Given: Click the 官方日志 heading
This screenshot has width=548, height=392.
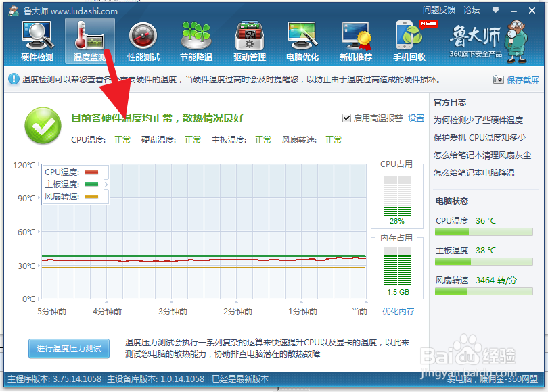Looking at the screenshot, I should click(x=450, y=103).
